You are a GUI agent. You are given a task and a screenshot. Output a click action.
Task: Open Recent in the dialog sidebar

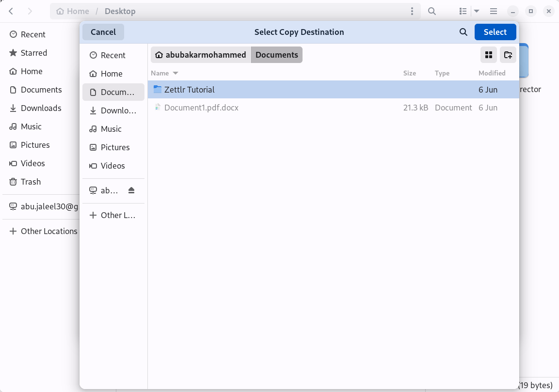[112, 55]
